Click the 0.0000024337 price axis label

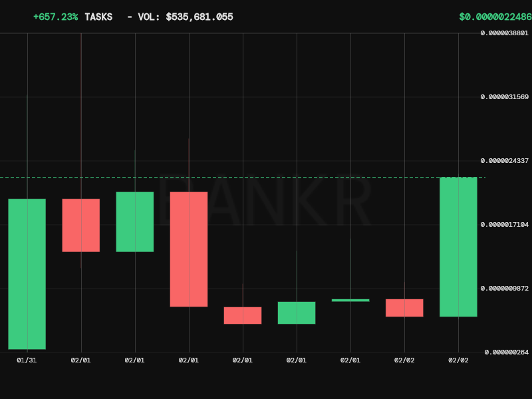coord(504,161)
